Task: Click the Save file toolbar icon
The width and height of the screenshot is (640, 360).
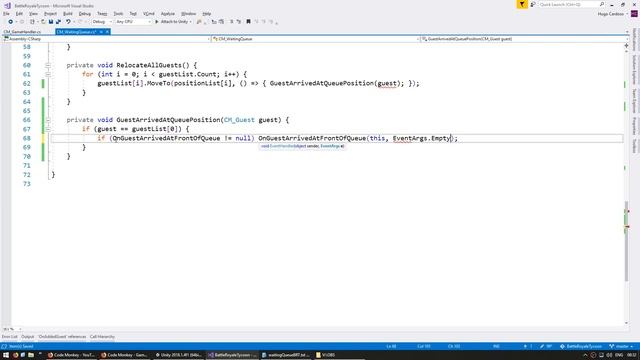Action: point(51,22)
